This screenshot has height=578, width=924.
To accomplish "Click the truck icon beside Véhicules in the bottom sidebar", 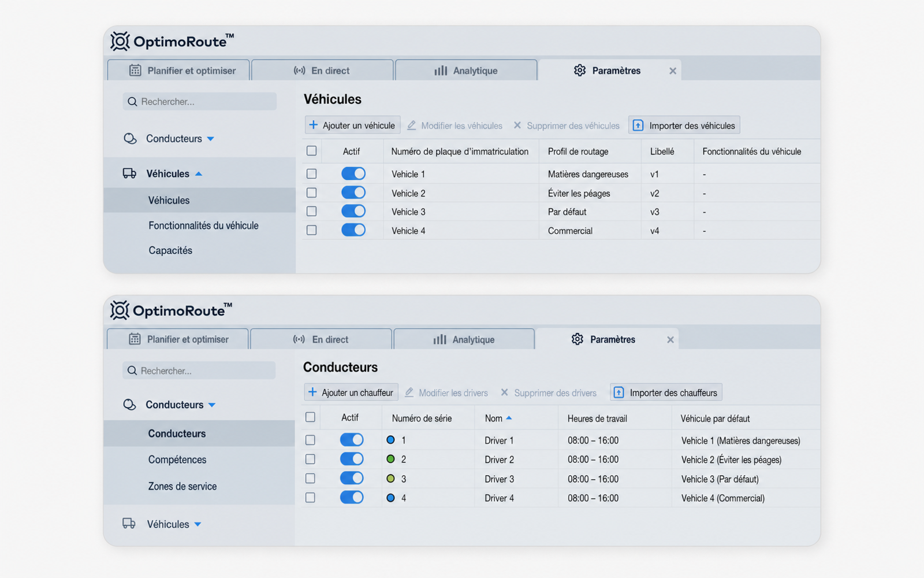I will [129, 524].
